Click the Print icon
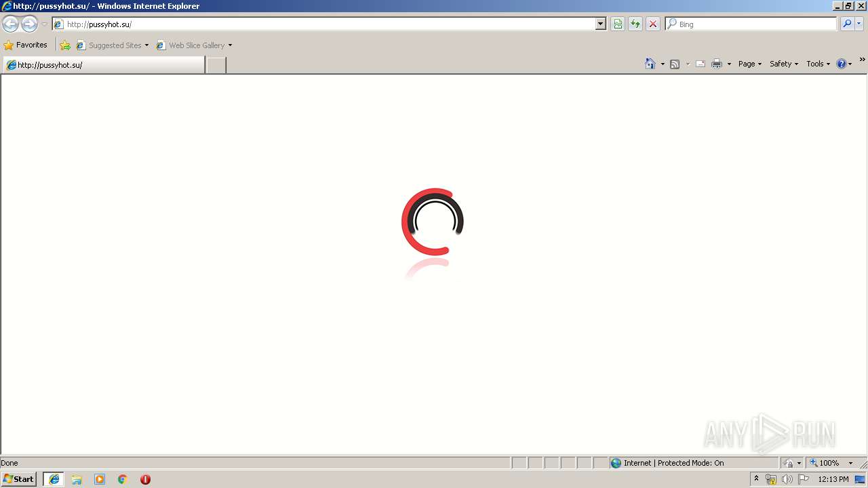868x488 pixels. click(717, 64)
